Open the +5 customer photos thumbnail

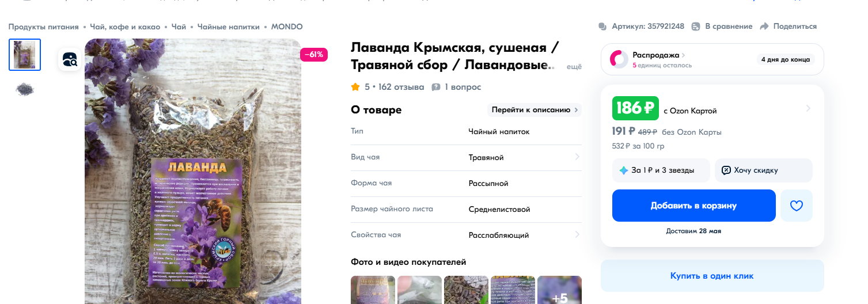[559, 290]
